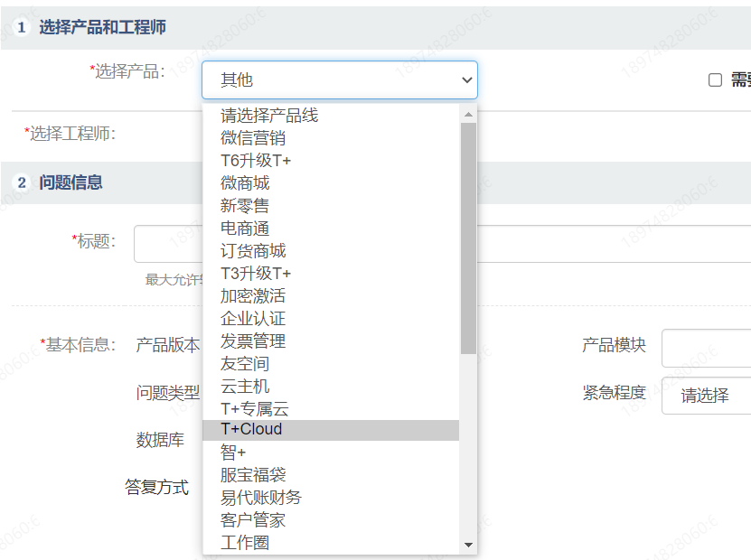Select 发票管理 product option

331,341
